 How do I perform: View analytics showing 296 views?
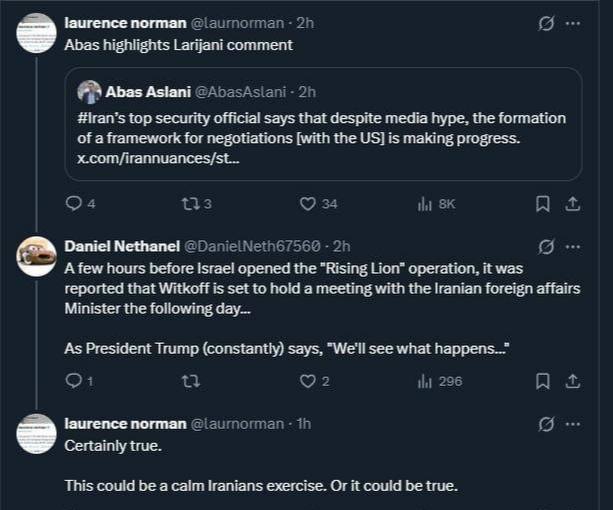coord(424,380)
